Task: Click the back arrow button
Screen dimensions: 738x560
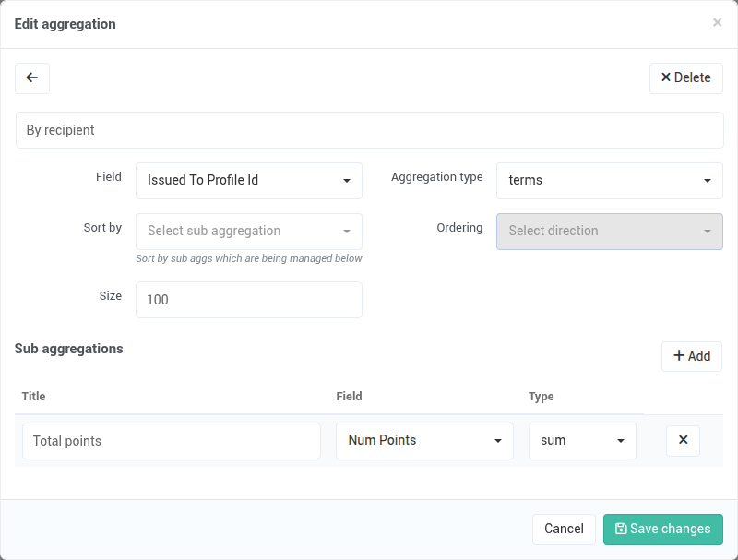Action: point(32,78)
